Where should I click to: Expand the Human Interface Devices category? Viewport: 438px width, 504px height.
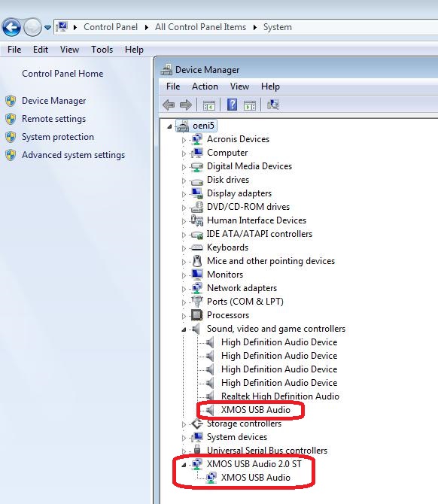[x=184, y=221]
